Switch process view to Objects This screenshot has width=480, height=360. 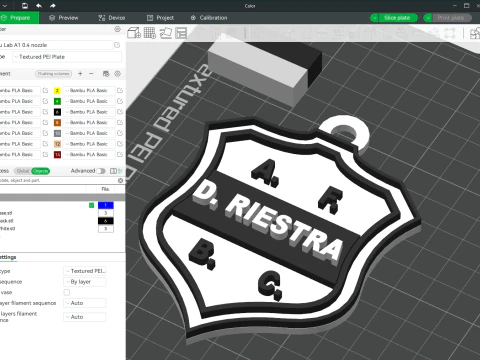(40, 171)
